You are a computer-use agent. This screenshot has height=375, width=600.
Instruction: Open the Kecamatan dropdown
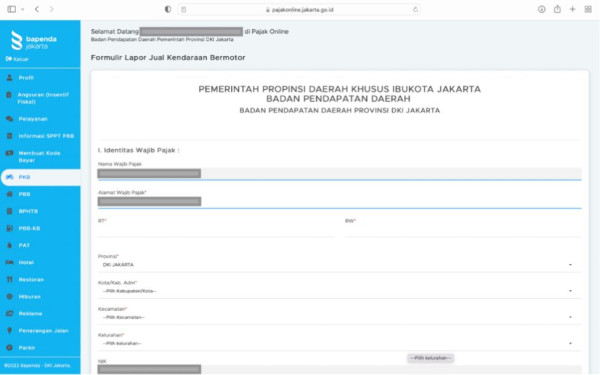[339, 317]
